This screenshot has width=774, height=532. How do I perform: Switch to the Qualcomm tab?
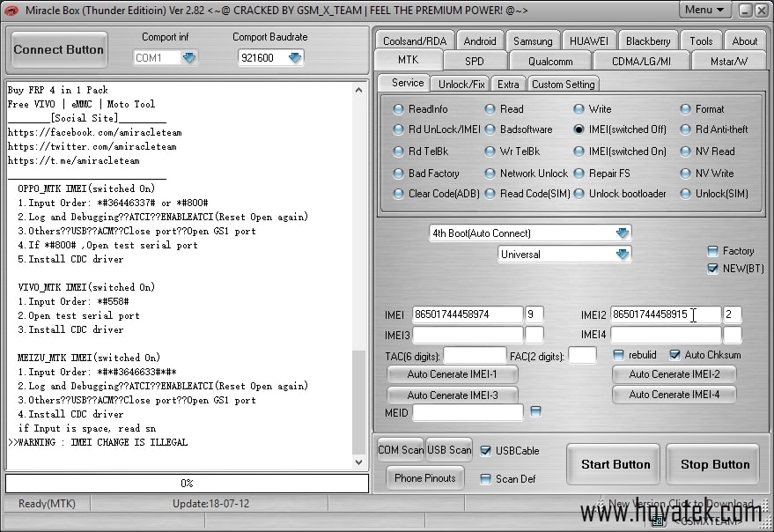point(550,62)
